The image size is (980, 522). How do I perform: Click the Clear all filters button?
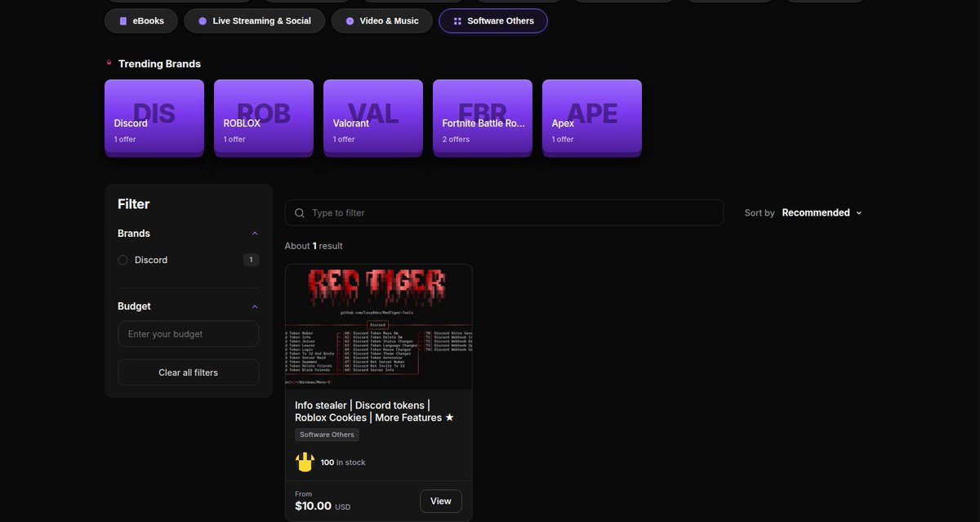pyautogui.click(x=189, y=373)
